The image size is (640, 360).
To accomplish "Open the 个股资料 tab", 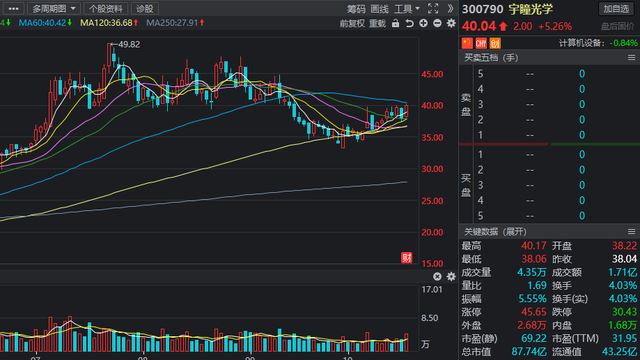I will pos(106,9).
